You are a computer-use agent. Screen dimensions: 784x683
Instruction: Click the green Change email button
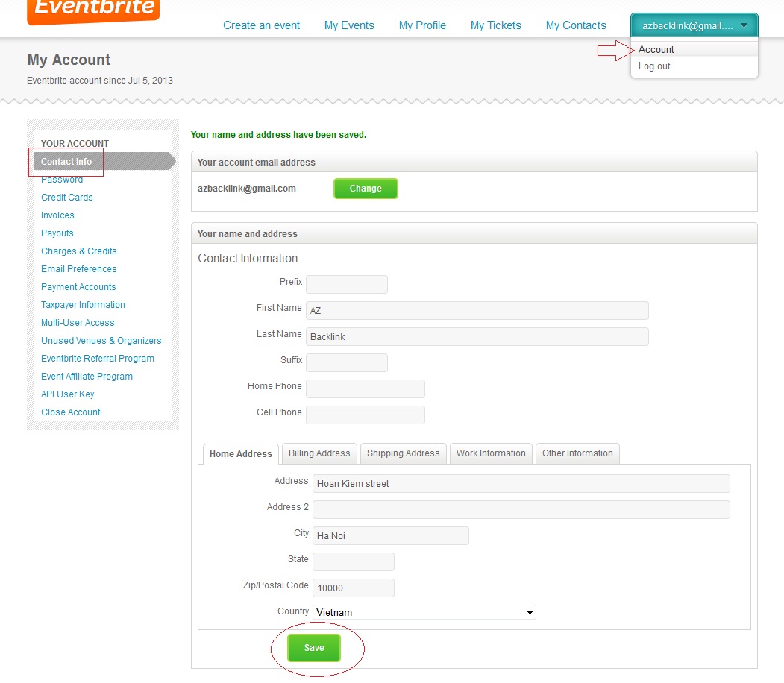(x=366, y=189)
